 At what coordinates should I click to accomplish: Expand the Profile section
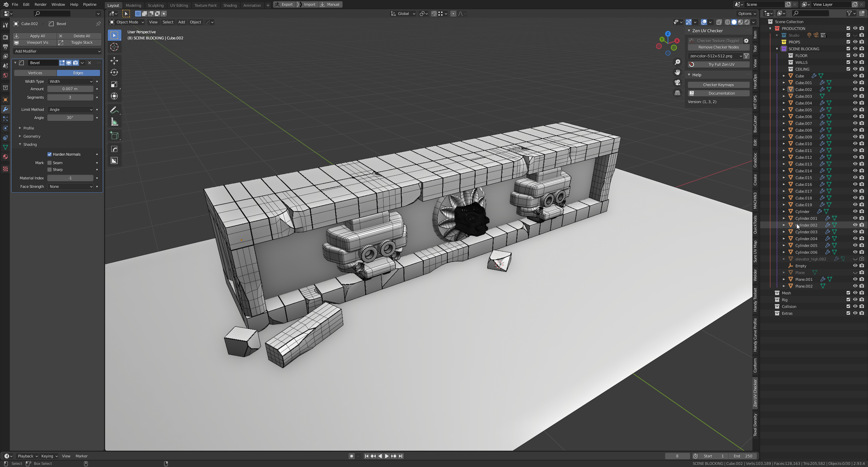[28, 128]
